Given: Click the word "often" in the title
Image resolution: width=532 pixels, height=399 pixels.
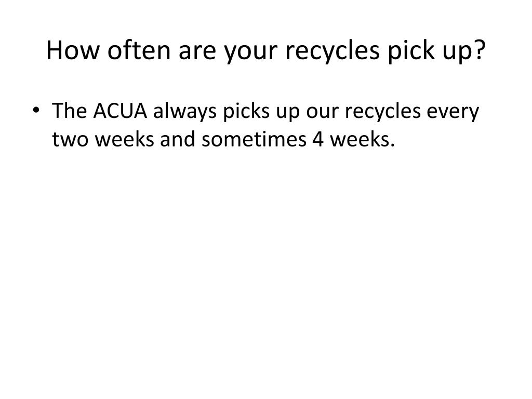Looking at the screenshot, I should click(x=139, y=50).
